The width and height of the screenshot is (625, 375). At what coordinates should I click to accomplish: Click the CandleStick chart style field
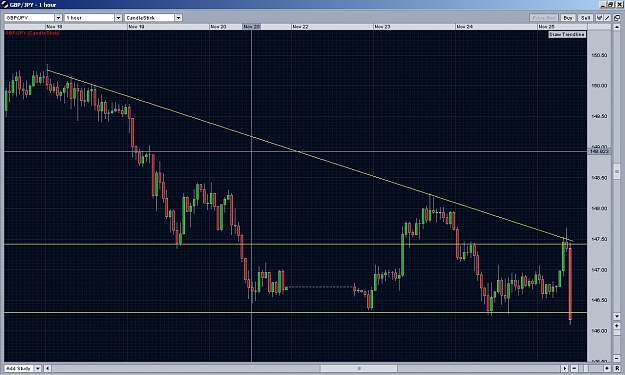coord(149,18)
